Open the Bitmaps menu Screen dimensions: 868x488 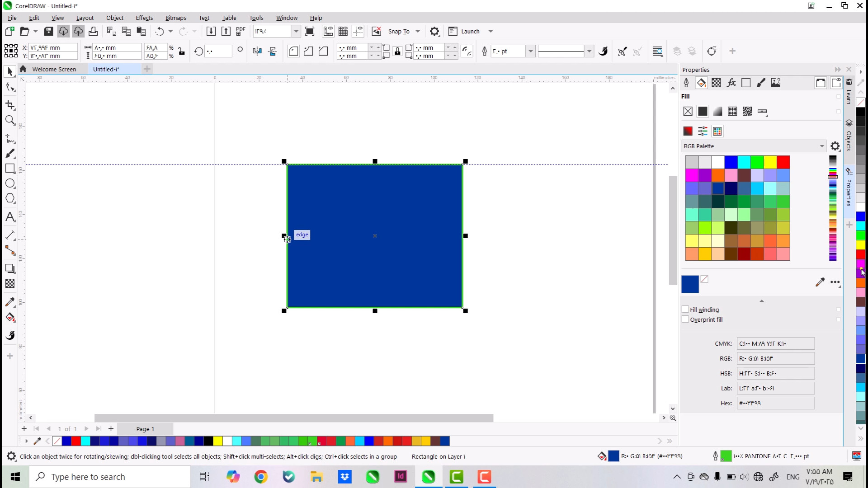pos(175,18)
